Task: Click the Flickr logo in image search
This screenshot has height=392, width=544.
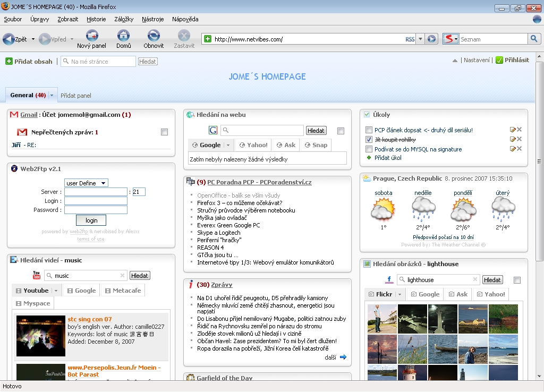Action: [x=389, y=279]
